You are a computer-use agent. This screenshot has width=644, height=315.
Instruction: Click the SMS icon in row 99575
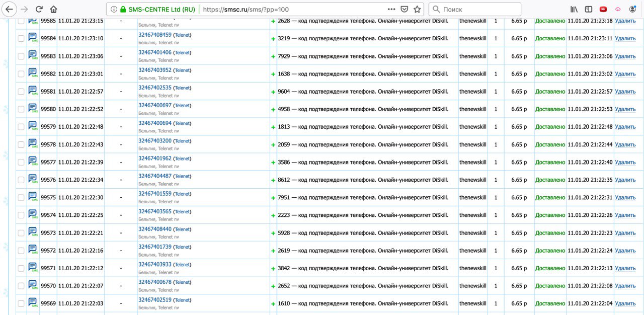tap(33, 197)
